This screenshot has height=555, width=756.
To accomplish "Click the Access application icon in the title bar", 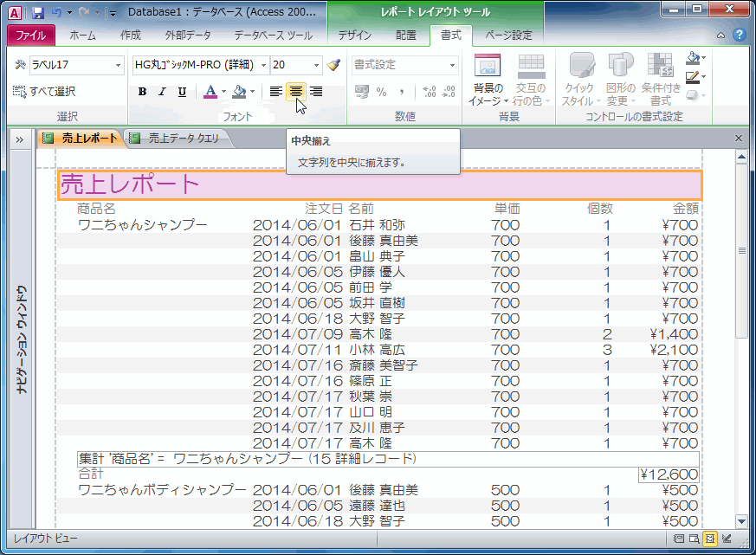I will (x=15, y=13).
